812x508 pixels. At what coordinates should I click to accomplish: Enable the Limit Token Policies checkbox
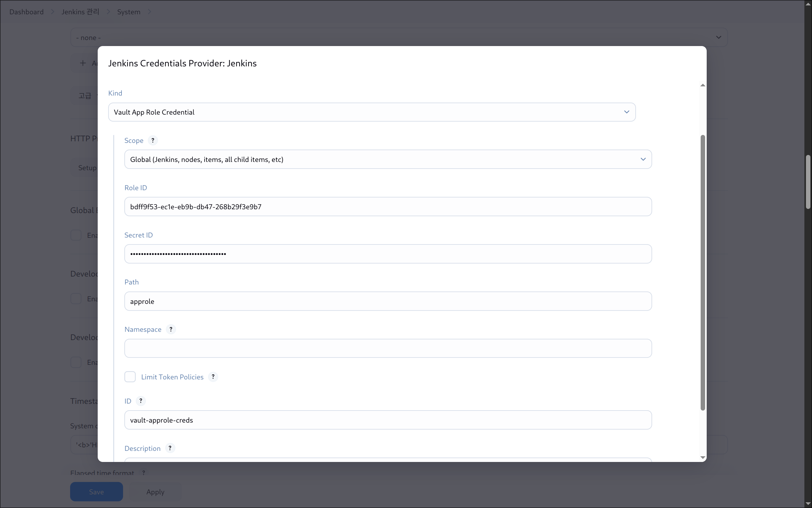130,377
